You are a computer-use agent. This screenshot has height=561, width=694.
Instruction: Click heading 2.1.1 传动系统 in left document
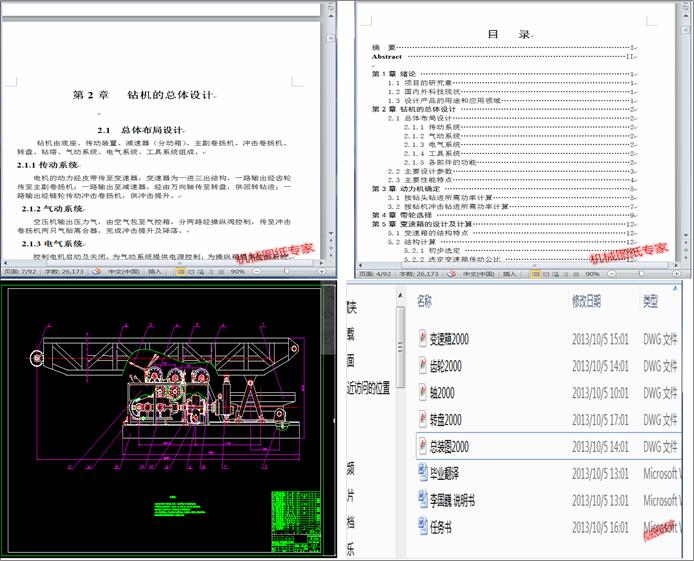(48, 165)
